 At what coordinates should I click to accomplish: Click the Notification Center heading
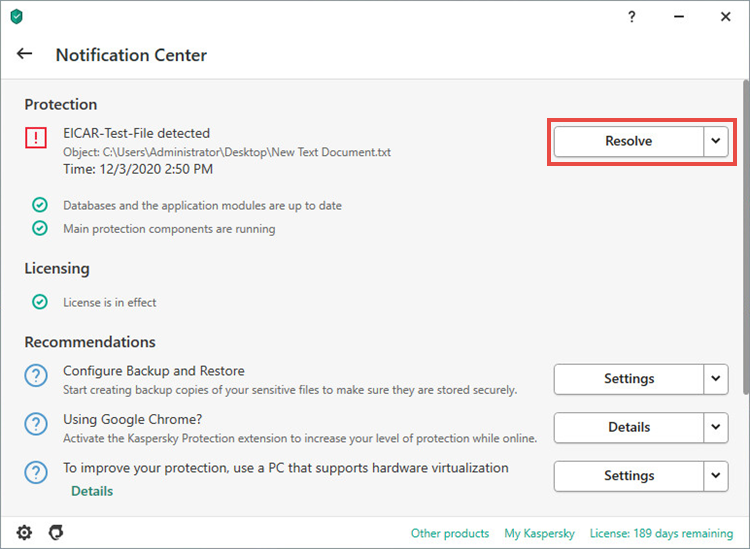point(131,55)
